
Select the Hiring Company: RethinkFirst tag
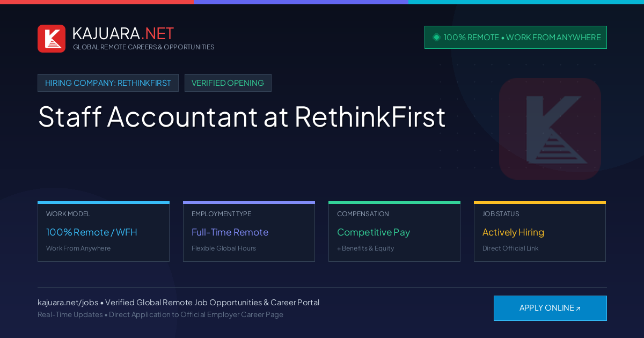108,83
